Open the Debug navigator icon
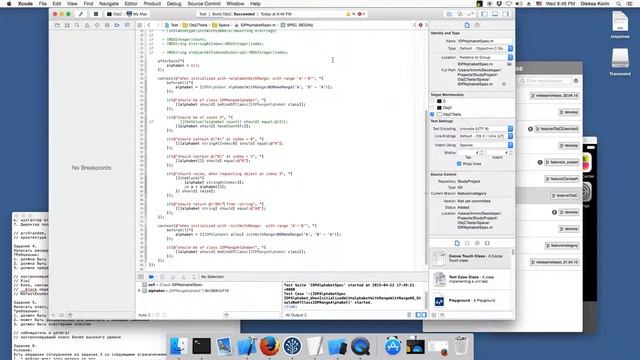Screen dimensions: 640x360 pyautogui.click(x=107, y=25)
